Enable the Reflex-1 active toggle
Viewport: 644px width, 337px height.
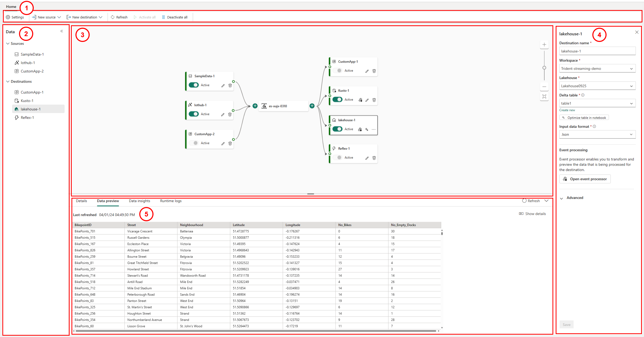click(338, 157)
